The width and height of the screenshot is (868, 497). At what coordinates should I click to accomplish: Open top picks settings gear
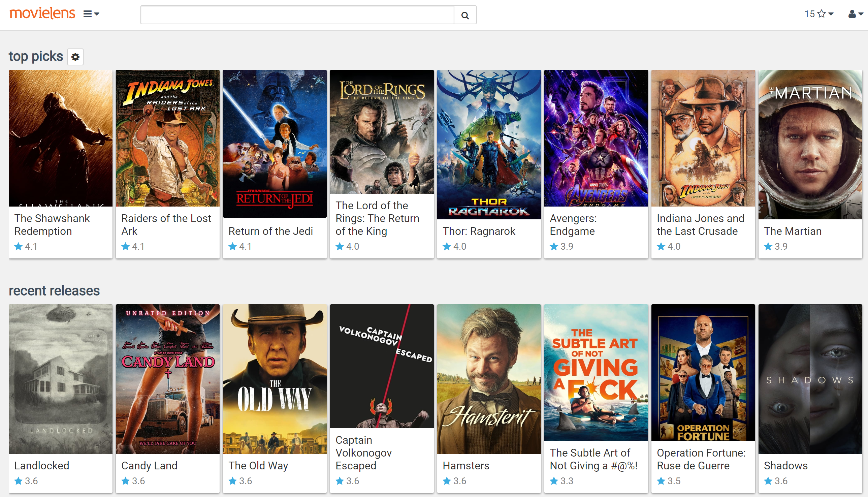(x=75, y=57)
